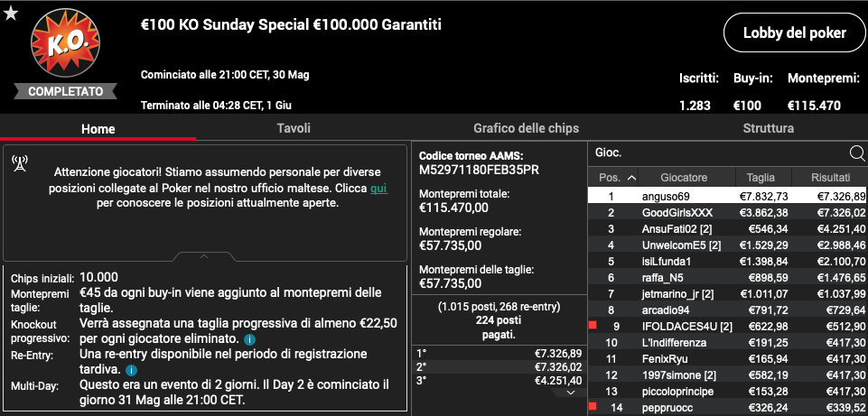The width and height of the screenshot is (868, 416).
Task: Click the K.O. tournament logo
Action: [x=66, y=42]
